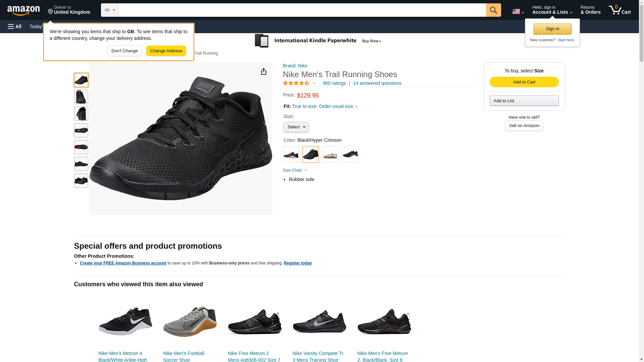Screen dimensions: 644x362
Task: Open the Size Select dropdown
Action: coord(296,127)
